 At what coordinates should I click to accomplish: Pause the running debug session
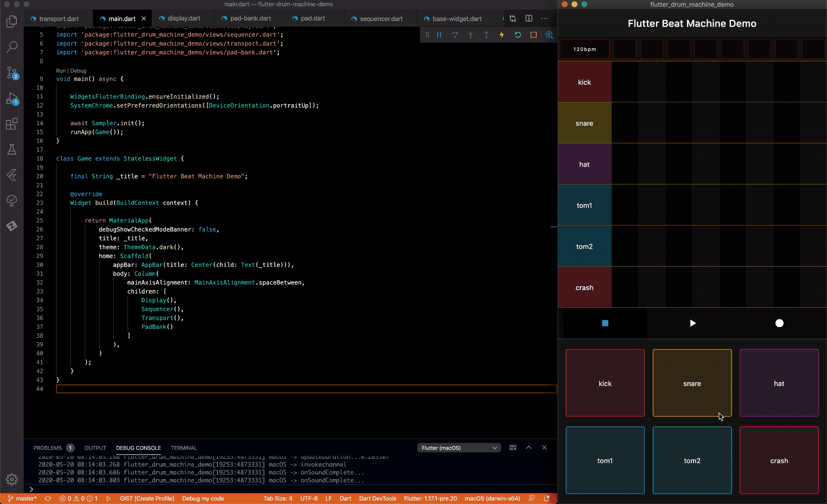(x=439, y=35)
